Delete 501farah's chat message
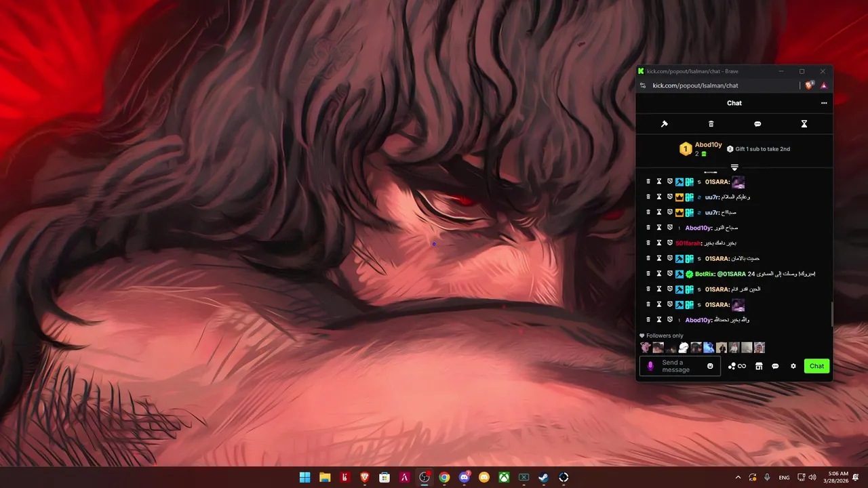 [x=648, y=243]
